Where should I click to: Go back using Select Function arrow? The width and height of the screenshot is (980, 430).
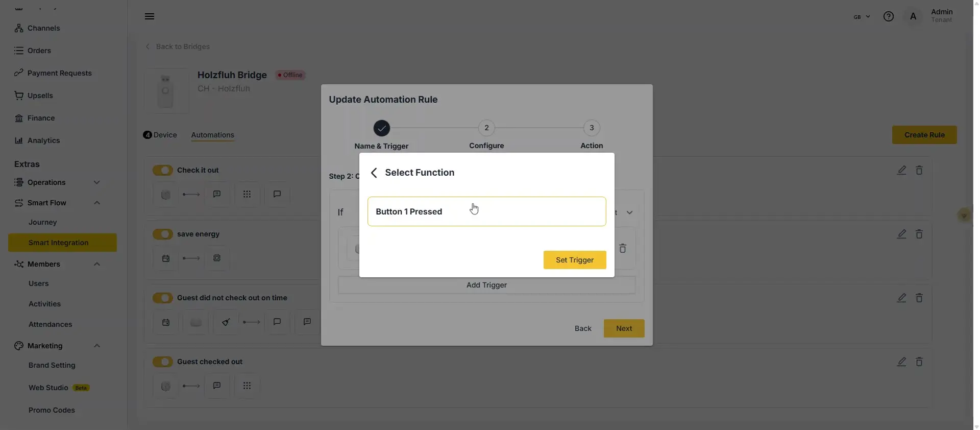tap(374, 173)
